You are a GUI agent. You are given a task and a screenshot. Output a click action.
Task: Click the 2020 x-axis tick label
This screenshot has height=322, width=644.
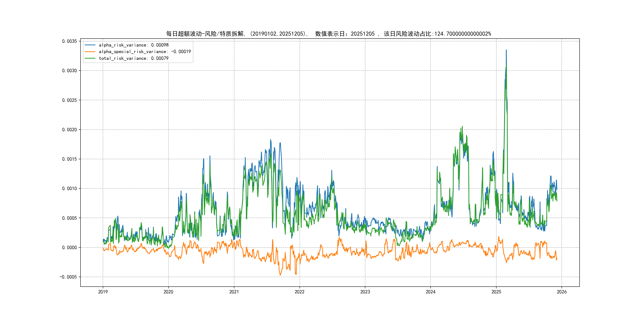168,292
